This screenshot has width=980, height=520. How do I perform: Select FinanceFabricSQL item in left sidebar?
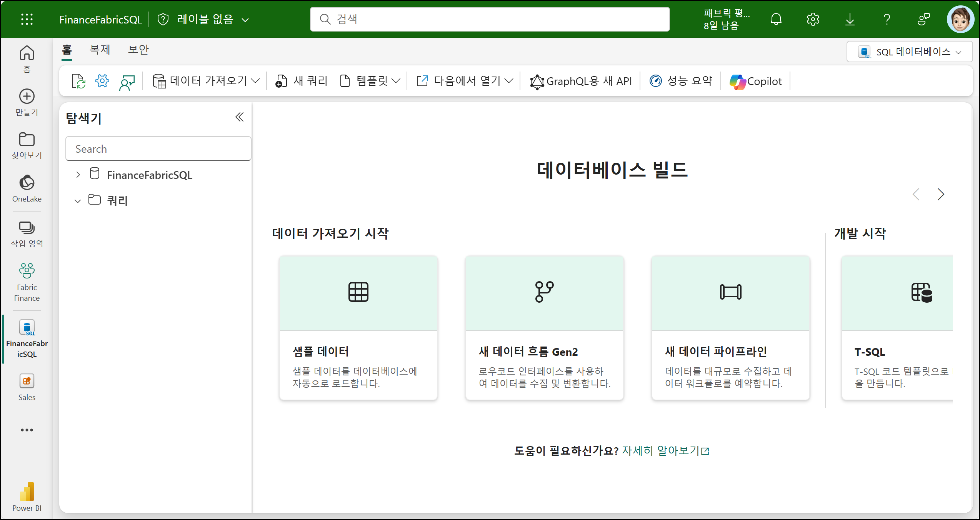click(27, 338)
